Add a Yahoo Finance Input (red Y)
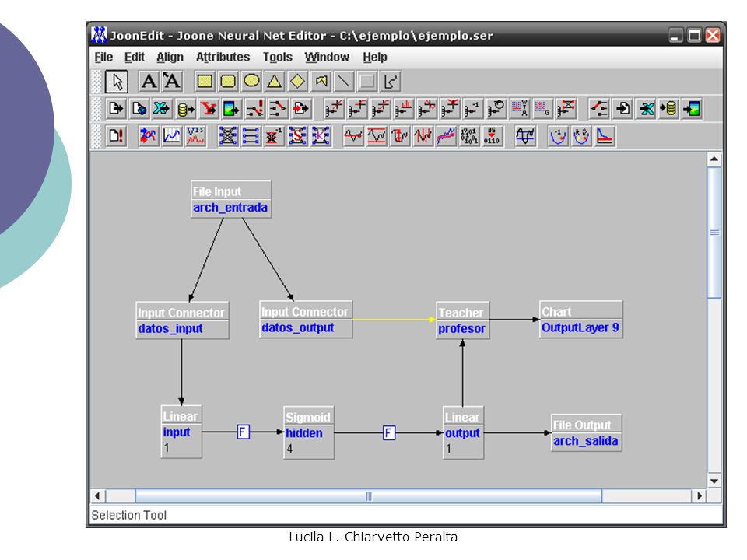 [209, 109]
